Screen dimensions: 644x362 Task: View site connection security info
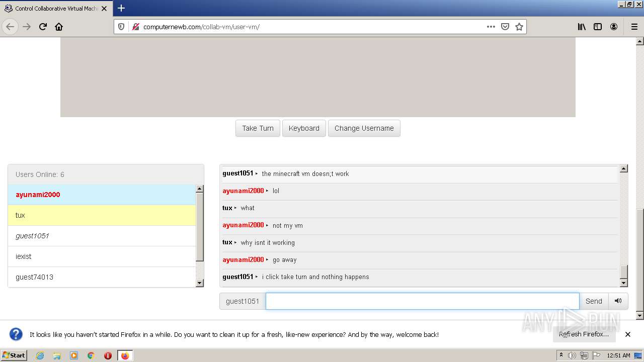point(135,27)
